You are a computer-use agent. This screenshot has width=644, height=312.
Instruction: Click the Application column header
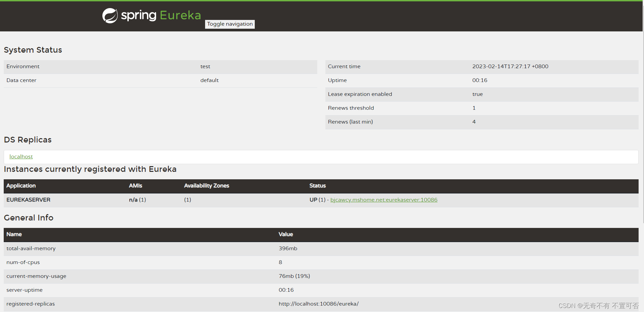point(21,186)
